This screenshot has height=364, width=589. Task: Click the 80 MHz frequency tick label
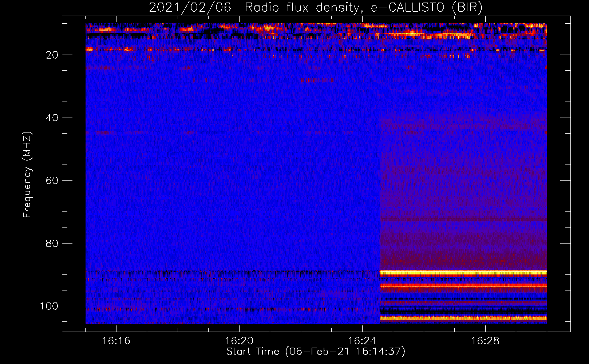[x=52, y=244]
